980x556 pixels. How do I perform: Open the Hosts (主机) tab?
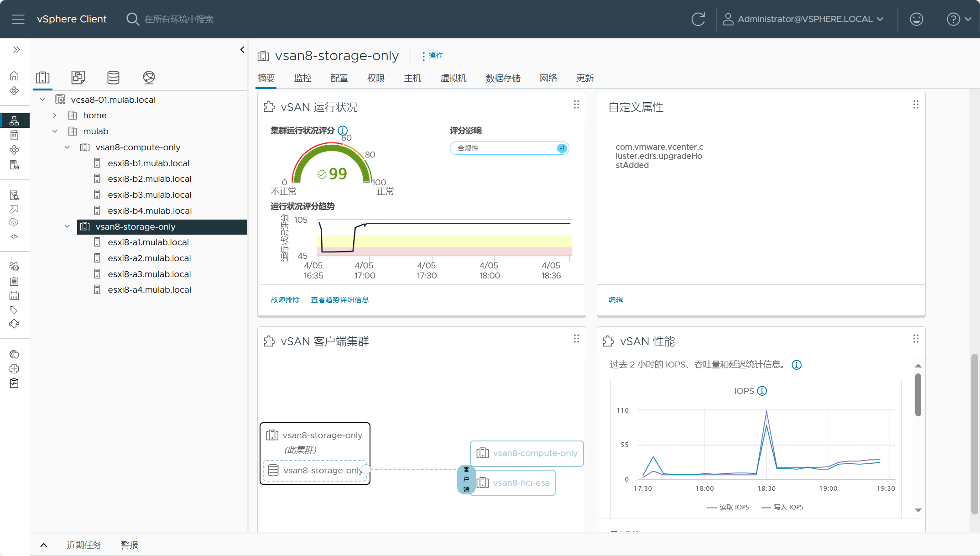tap(412, 78)
